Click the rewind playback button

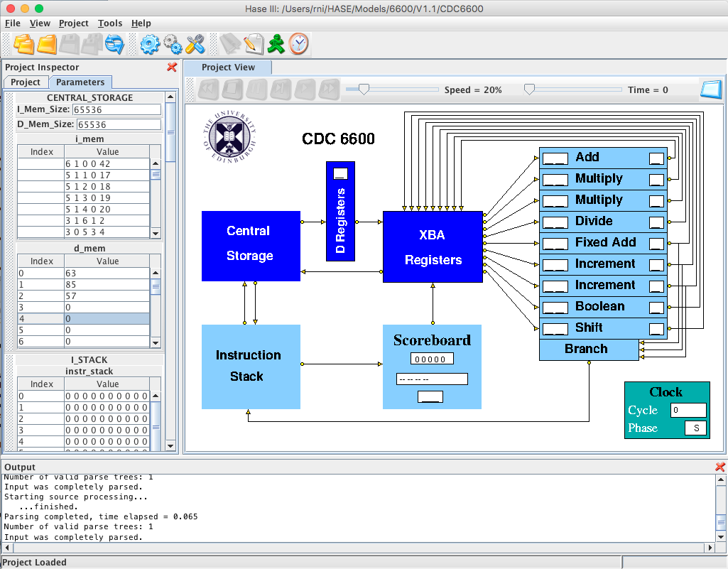coord(209,90)
